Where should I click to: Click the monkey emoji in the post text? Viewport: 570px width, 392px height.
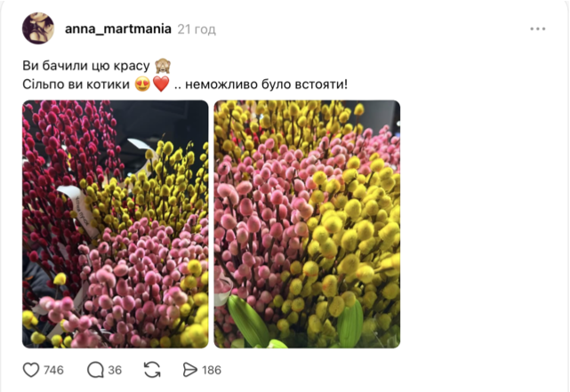(163, 66)
